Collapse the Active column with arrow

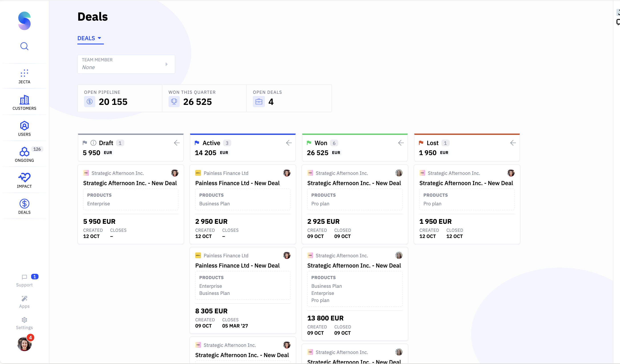(289, 143)
